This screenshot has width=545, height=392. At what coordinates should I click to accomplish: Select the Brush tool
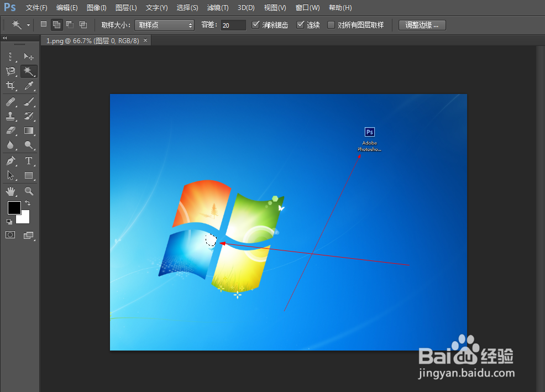(29, 102)
